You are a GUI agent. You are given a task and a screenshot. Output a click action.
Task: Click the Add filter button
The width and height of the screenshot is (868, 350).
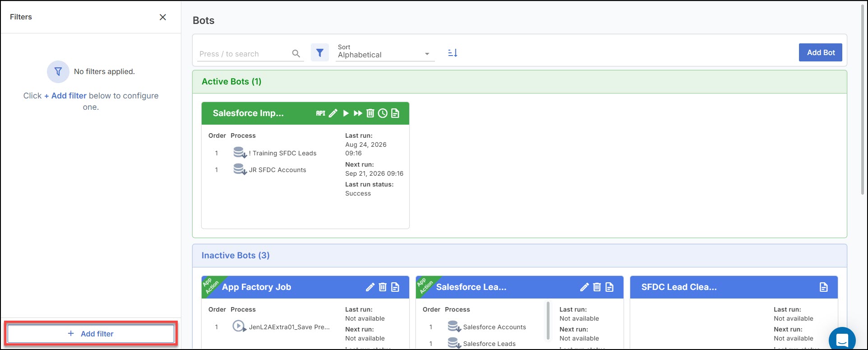coord(91,334)
